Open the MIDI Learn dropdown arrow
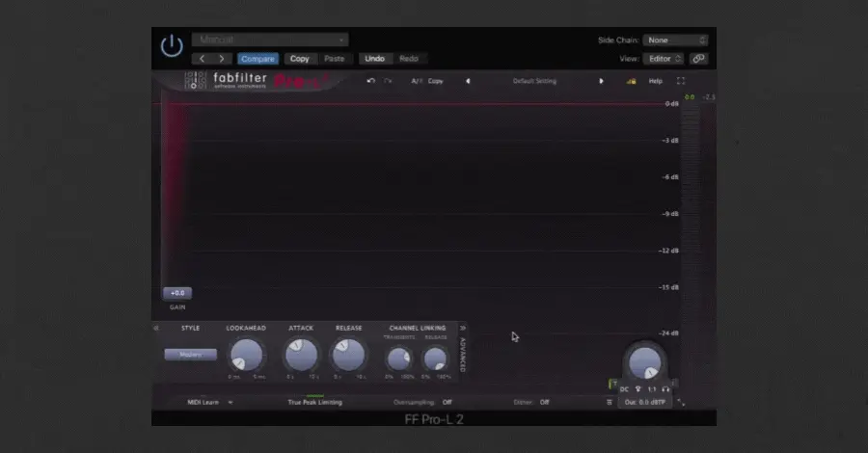The width and height of the screenshot is (868, 453). [231, 403]
